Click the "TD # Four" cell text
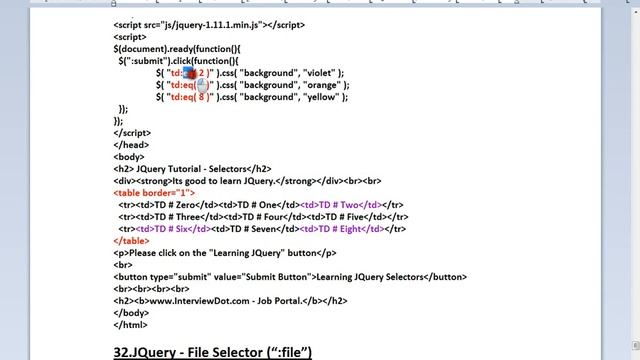Screen dimensions: 640x360 [262, 217]
